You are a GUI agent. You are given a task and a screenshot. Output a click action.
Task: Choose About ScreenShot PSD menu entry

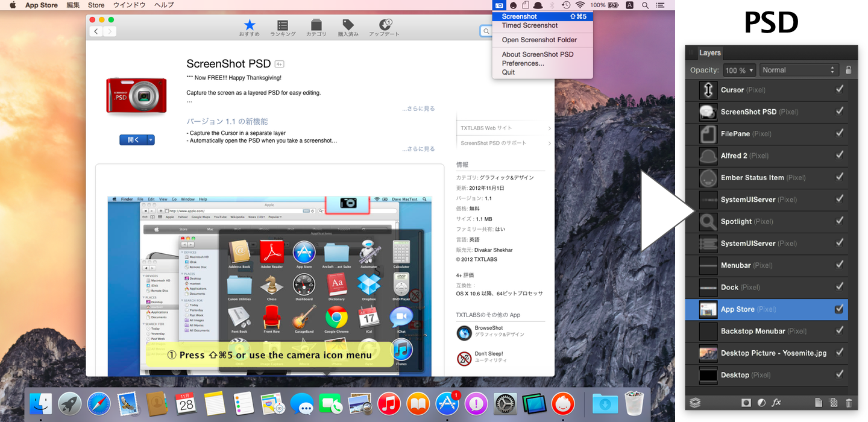point(542,54)
